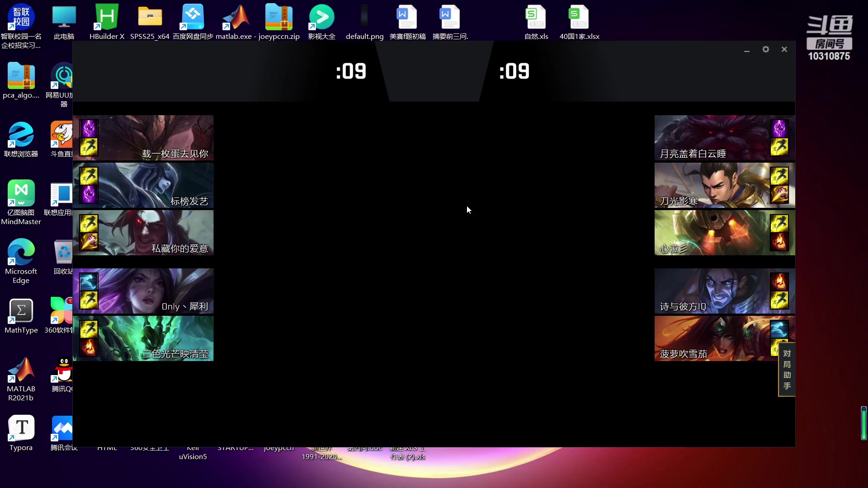The height and width of the screenshot is (488, 868).
Task: Launch Microsoft Edge from the desktop
Action: coord(21,261)
